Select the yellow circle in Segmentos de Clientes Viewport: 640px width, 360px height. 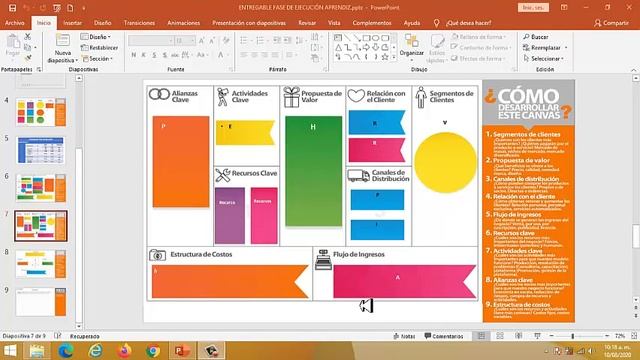point(445,162)
